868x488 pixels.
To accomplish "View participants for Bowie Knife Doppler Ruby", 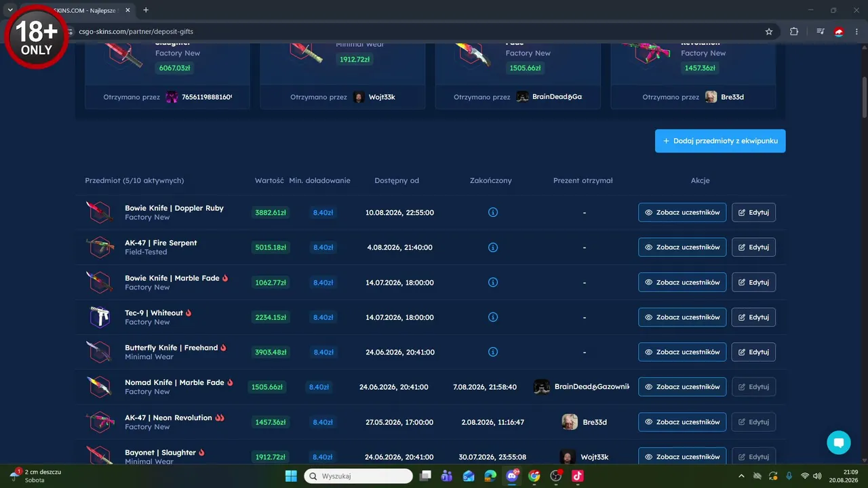I will click(682, 212).
